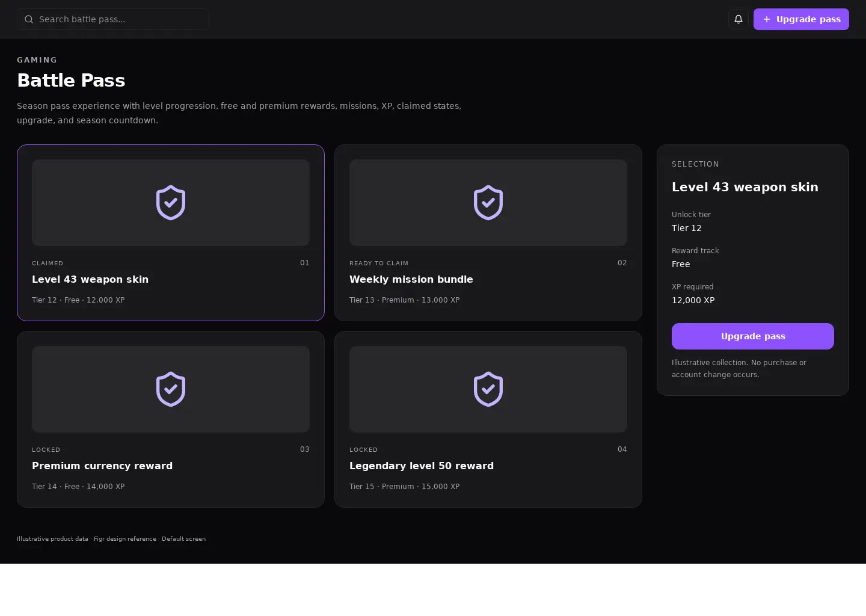The image size is (866, 616).
Task: Click the Reward track label
Action: pos(695,251)
